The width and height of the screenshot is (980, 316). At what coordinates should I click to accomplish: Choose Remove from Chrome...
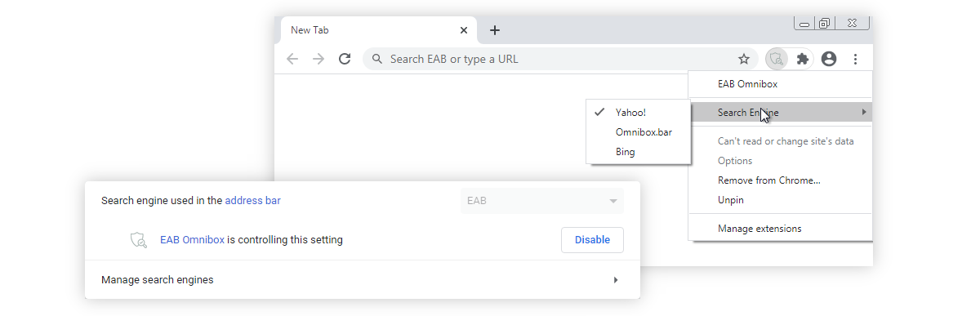(780, 180)
